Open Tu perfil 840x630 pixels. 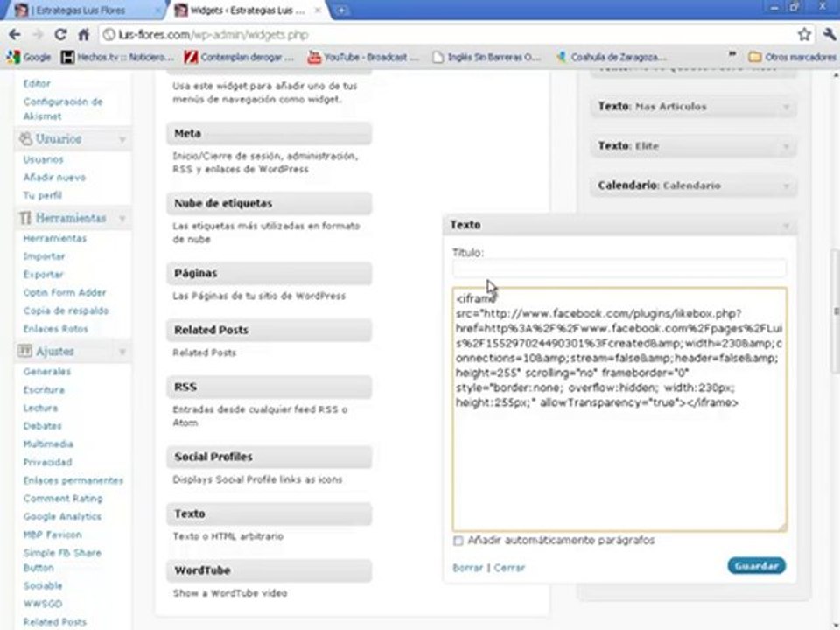tap(42, 195)
